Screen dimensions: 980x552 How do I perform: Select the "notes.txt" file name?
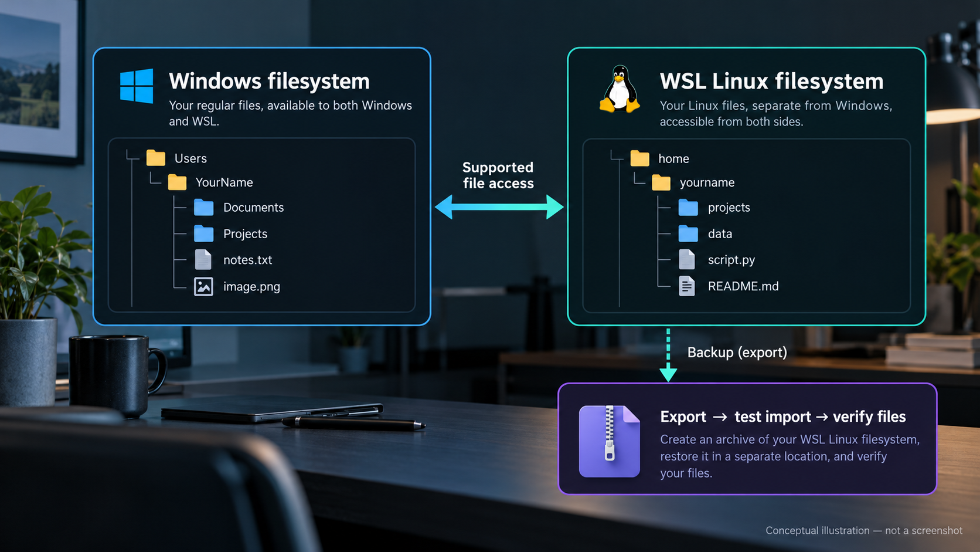click(x=247, y=260)
